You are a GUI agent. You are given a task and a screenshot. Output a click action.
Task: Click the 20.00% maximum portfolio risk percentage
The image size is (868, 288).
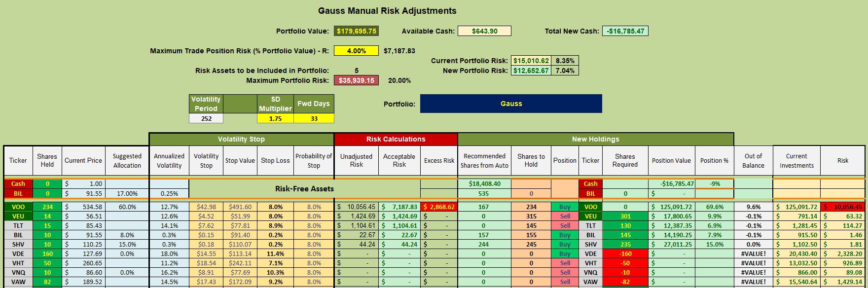coord(399,80)
